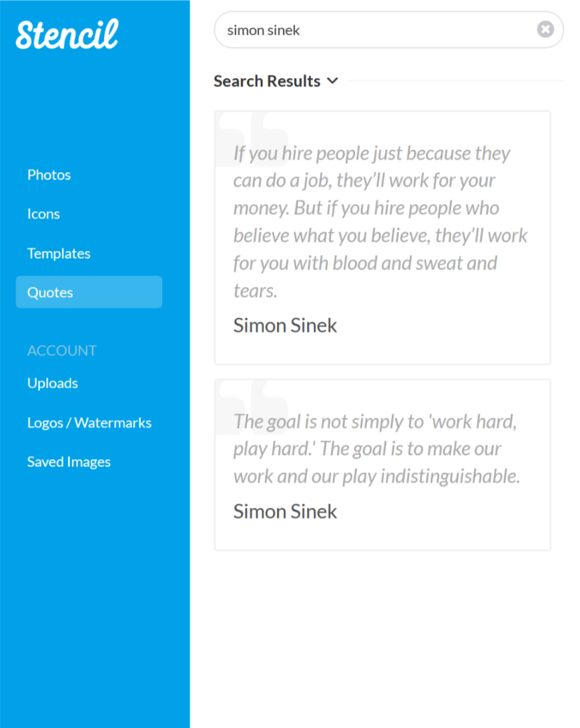Open the Photos section
The width and height of the screenshot is (580, 728).
pyautogui.click(x=49, y=175)
